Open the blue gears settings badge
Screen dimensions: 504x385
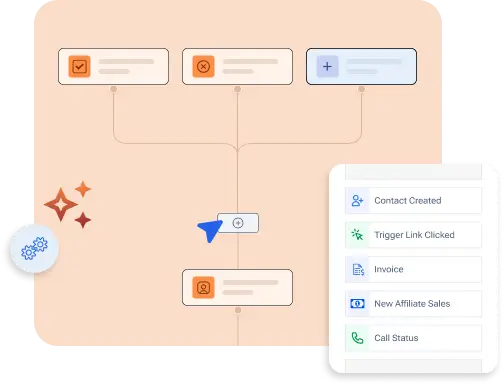tap(34, 249)
